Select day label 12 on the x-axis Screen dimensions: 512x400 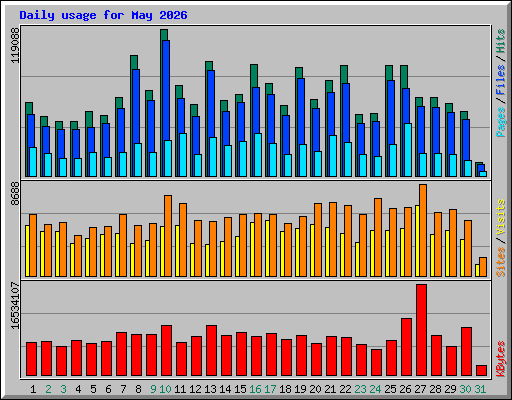(195, 389)
